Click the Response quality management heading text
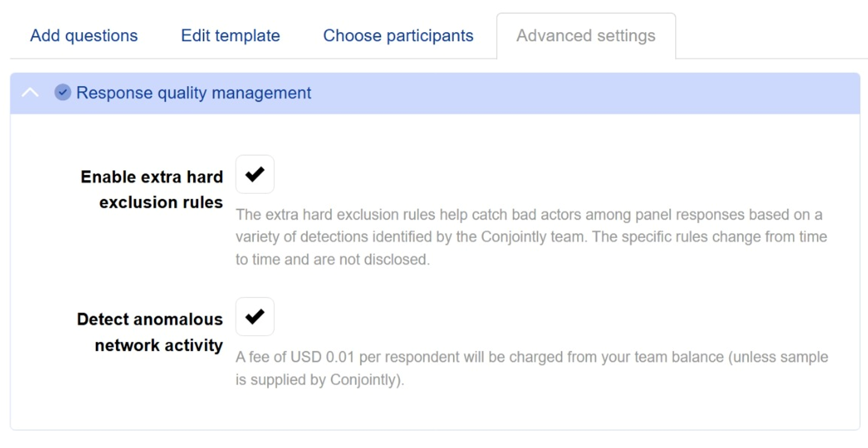 coord(193,93)
